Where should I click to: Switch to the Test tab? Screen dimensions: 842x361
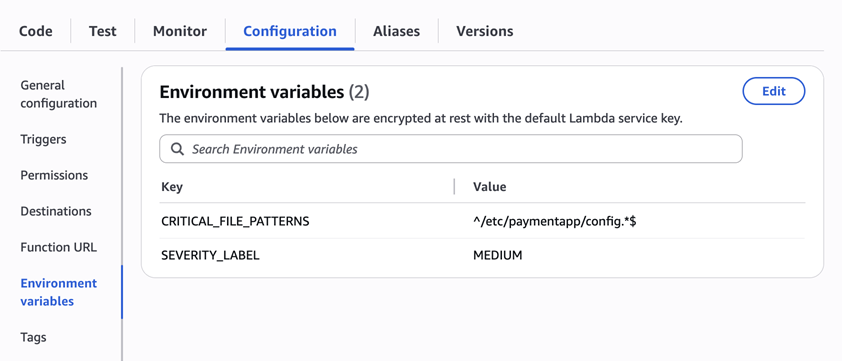coord(103,31)
